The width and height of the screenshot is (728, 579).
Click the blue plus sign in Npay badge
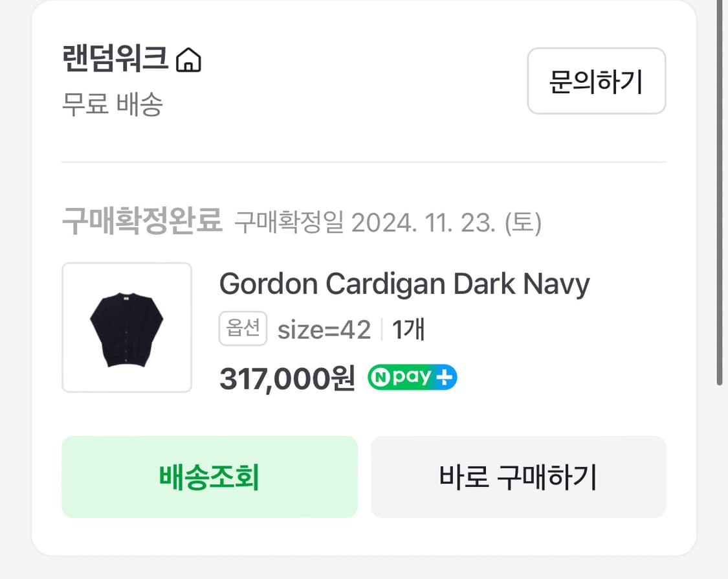(x=445, y=378)
